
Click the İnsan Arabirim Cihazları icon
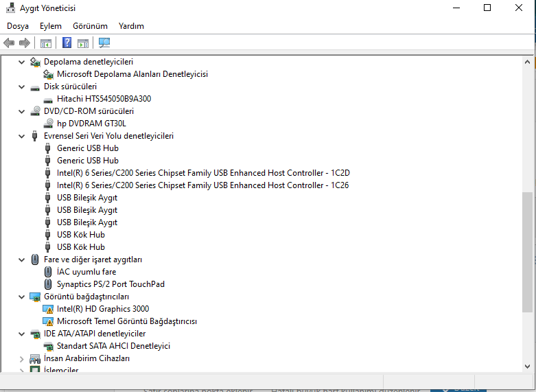pos(35,358)
